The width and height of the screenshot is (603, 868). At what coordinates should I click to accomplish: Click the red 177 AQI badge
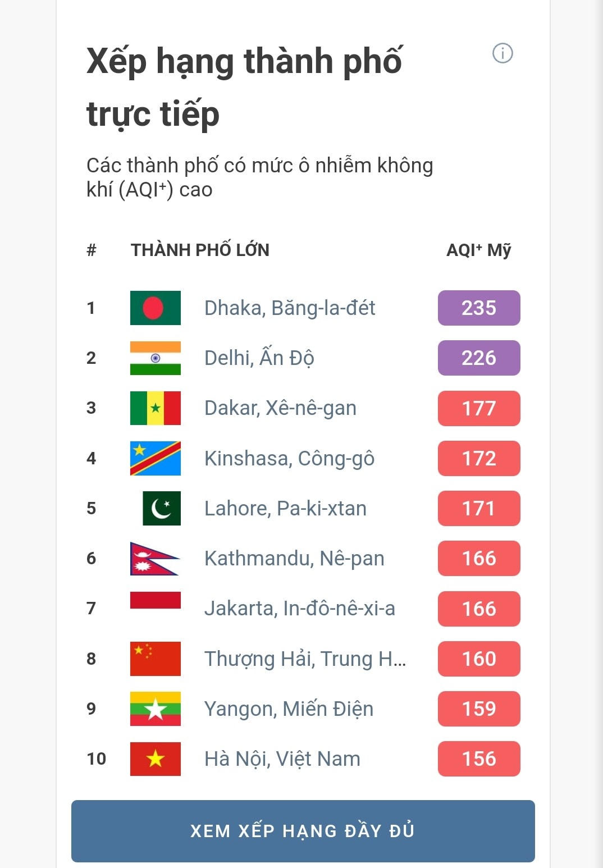[x=479, y=408]
